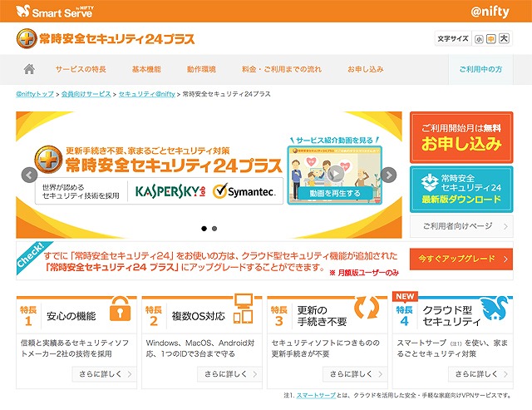Open さらに詳しく under クラウド型セキュリティ
Screen dimensions: 532x410
pyautogui.click(x=480, y=374)
